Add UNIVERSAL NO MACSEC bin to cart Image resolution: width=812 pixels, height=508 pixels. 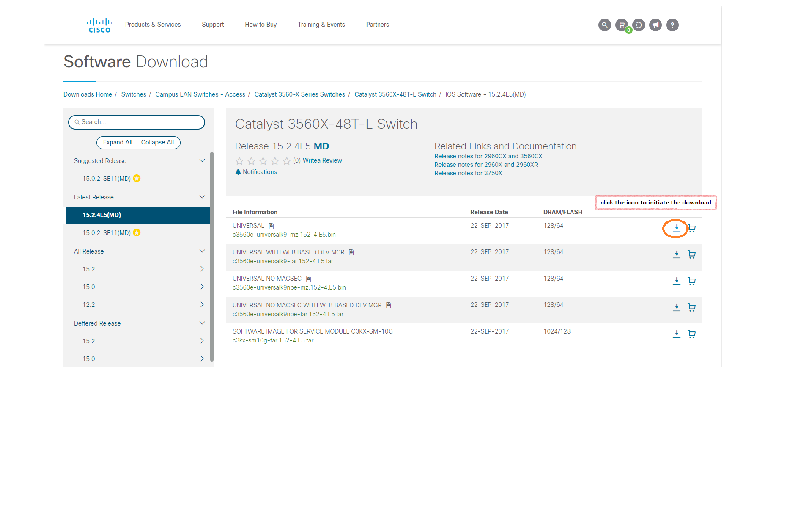(x=691, y=281)
